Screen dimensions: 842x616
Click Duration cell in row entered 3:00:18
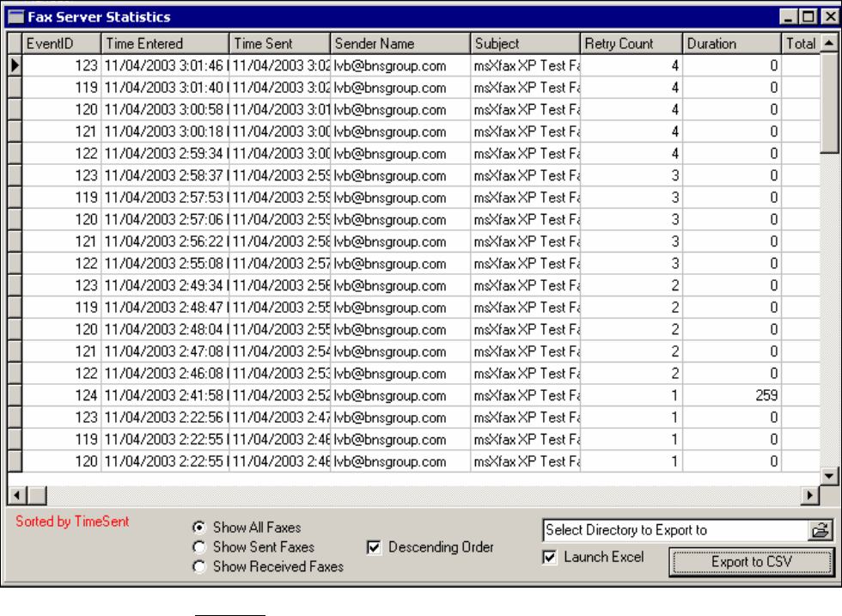pos(732,131)
